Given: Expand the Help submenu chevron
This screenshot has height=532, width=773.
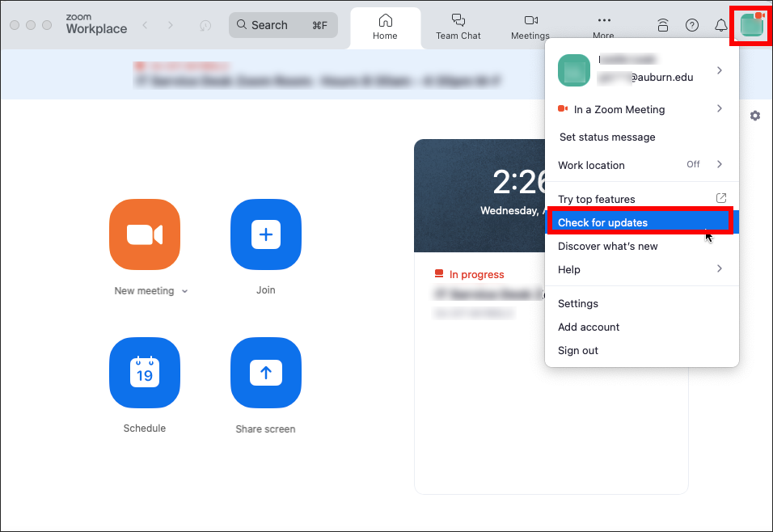Looking at the screenshot, I should pos(720,268).
